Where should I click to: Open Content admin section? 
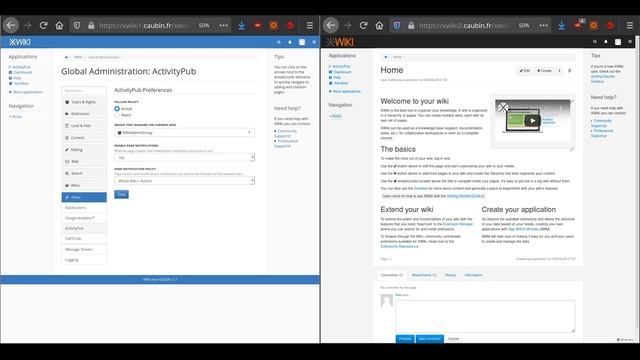(x=84, y=138)
